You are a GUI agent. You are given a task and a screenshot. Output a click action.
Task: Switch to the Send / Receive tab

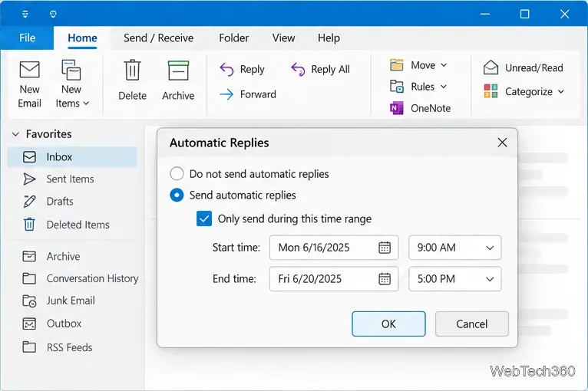(x=158, y=38)
